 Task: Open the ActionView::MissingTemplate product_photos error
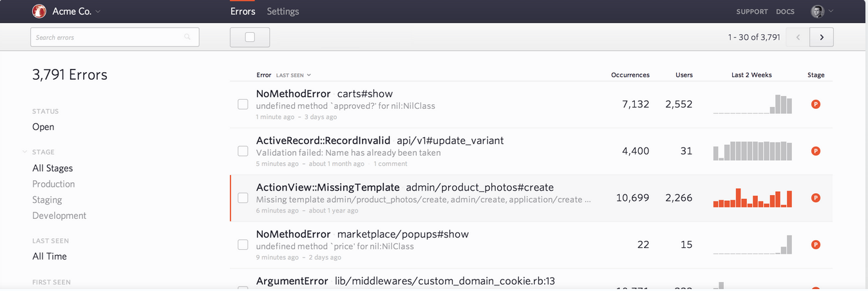pos(405,187)
